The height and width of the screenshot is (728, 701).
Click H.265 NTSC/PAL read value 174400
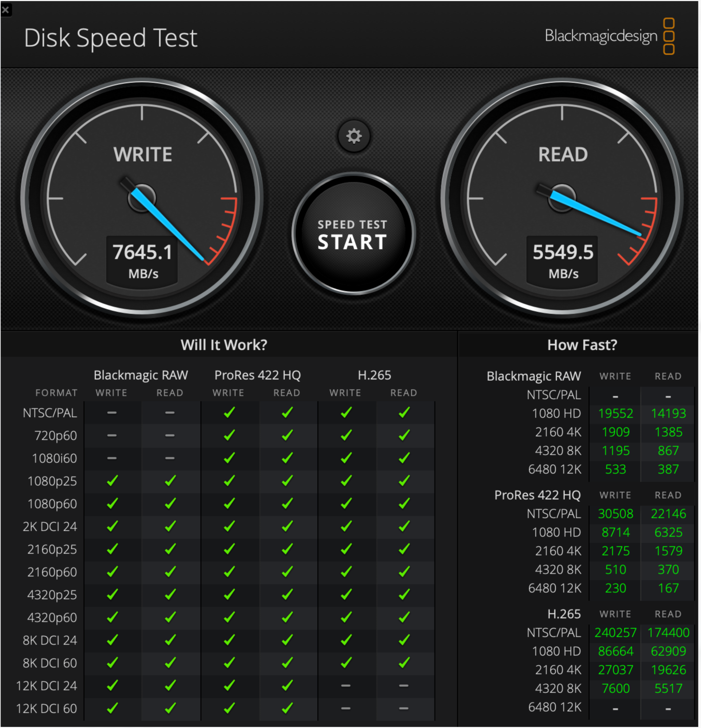[x=668, y=632]
